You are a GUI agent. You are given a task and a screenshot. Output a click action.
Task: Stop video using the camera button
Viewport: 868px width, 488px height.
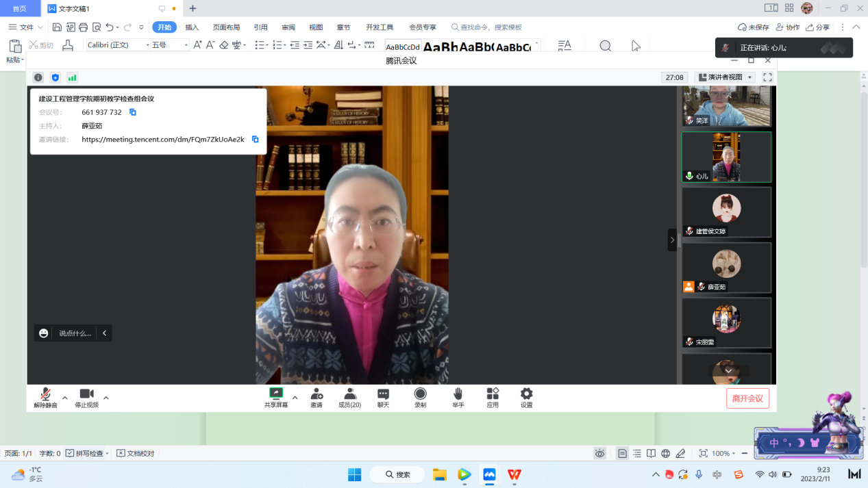tap(86, 395)
